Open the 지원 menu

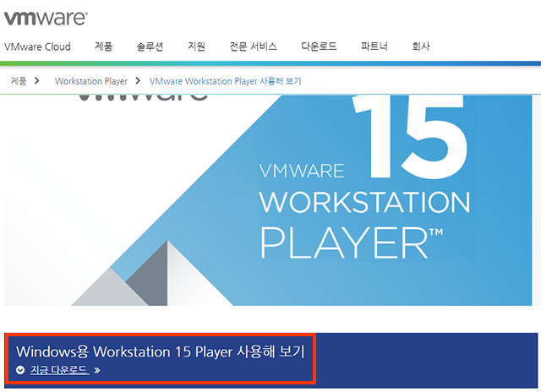[196, 46]
